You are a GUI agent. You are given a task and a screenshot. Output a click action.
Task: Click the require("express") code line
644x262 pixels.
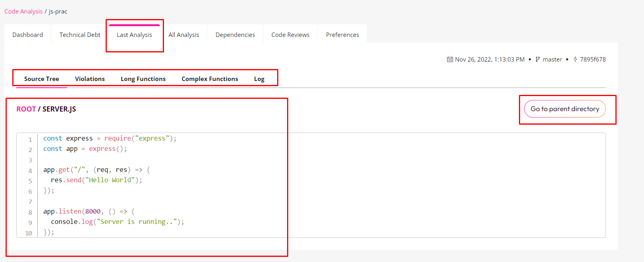click(x=110, y=139)
